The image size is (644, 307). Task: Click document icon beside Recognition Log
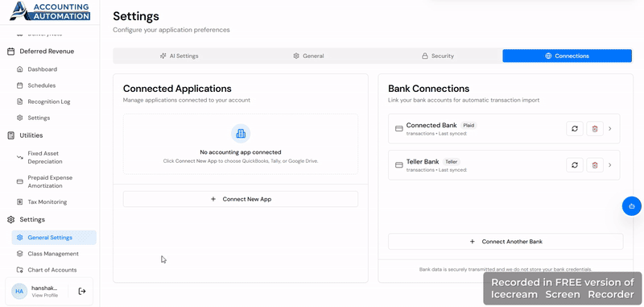(x=19, y=102)
